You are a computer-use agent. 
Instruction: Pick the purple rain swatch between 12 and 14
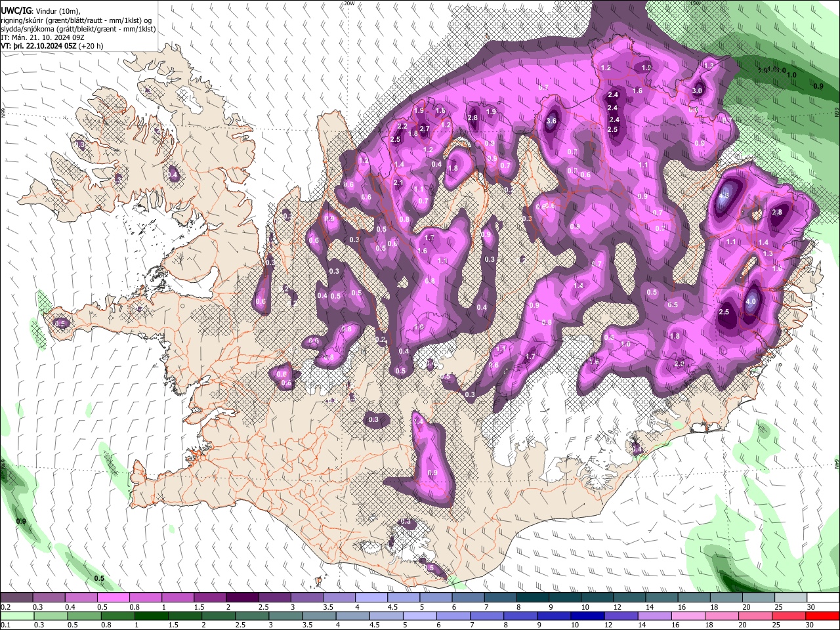tap(620, 616)
